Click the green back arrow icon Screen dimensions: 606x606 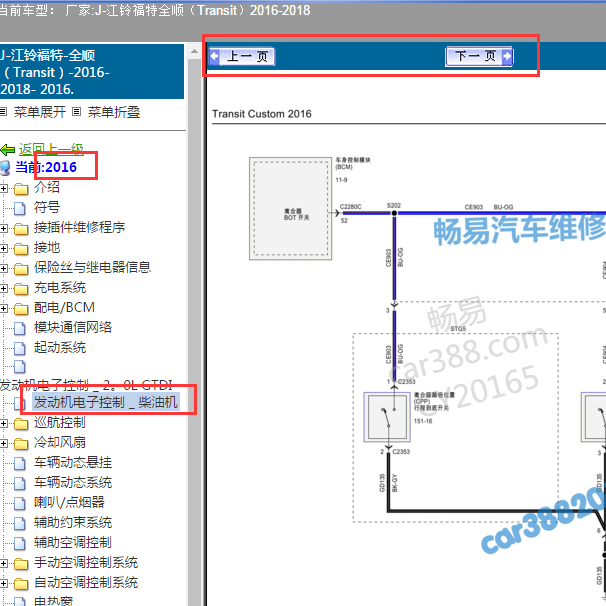[8, 150]
